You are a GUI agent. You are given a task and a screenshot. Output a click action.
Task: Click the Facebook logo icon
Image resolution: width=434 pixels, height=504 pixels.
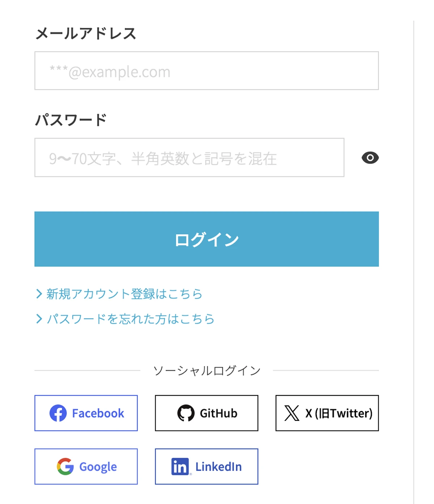point(58,413)
